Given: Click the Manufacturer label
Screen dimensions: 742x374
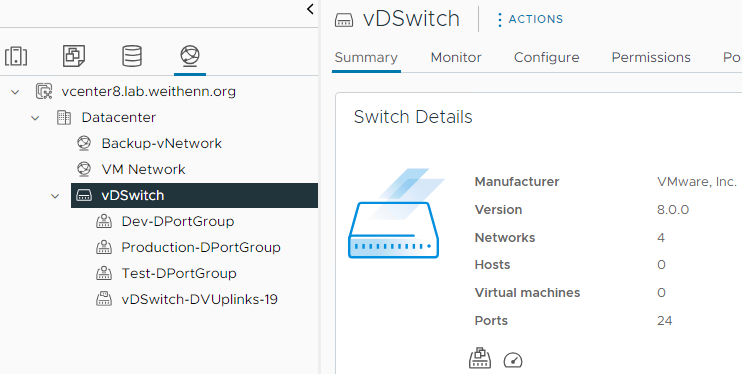Looking at the screenshot, I should 517,182.
